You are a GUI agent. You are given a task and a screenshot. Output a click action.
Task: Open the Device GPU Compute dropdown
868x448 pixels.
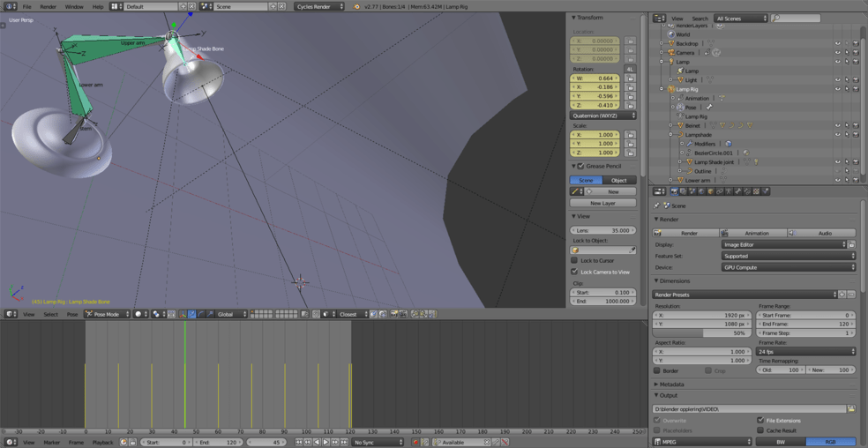coord(788,267)
